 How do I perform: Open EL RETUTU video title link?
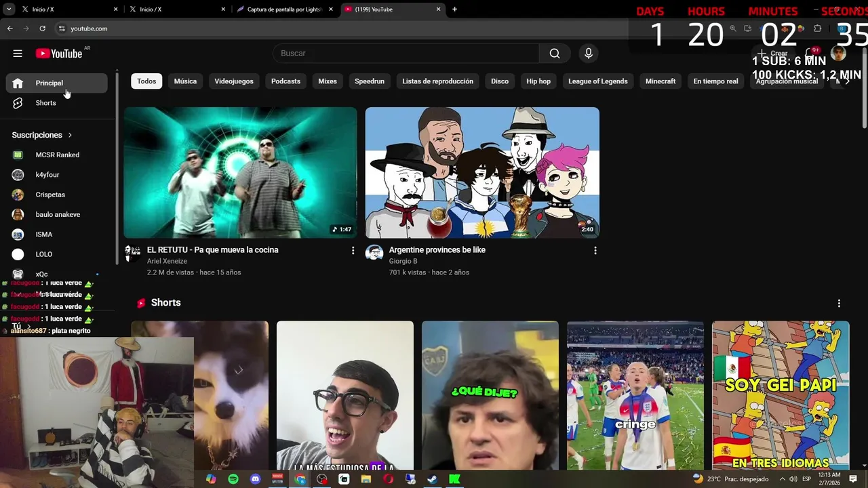coord(213,250)
